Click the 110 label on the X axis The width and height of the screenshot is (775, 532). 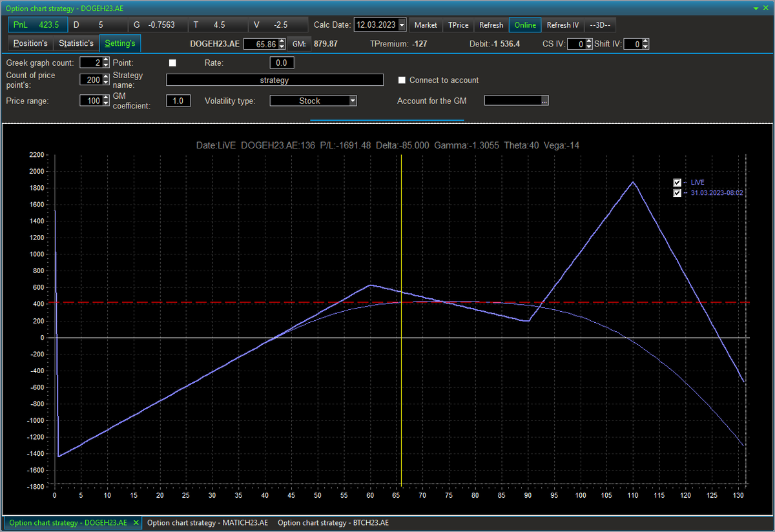pos(633,495)
